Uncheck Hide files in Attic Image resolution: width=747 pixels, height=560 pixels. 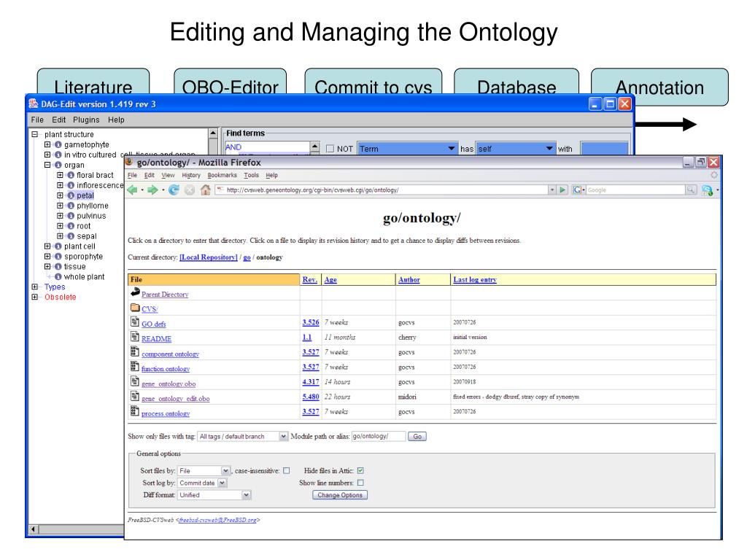tap(360, 470)
